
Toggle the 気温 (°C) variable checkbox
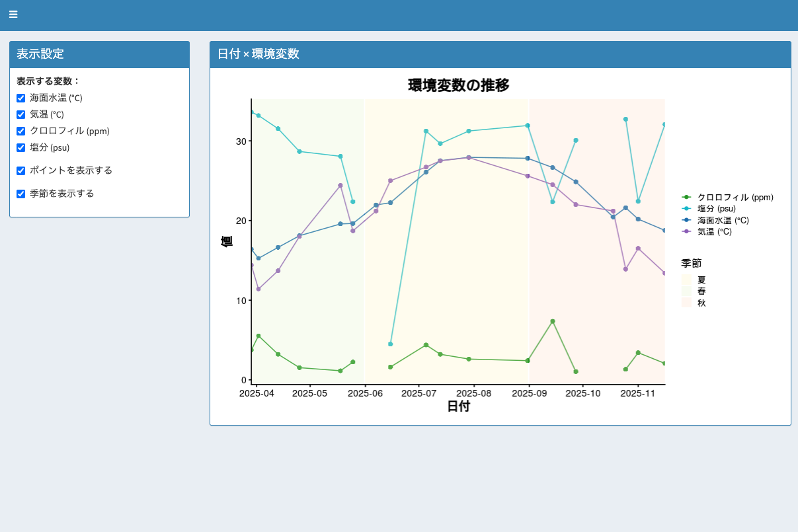(x=21, y=114)
